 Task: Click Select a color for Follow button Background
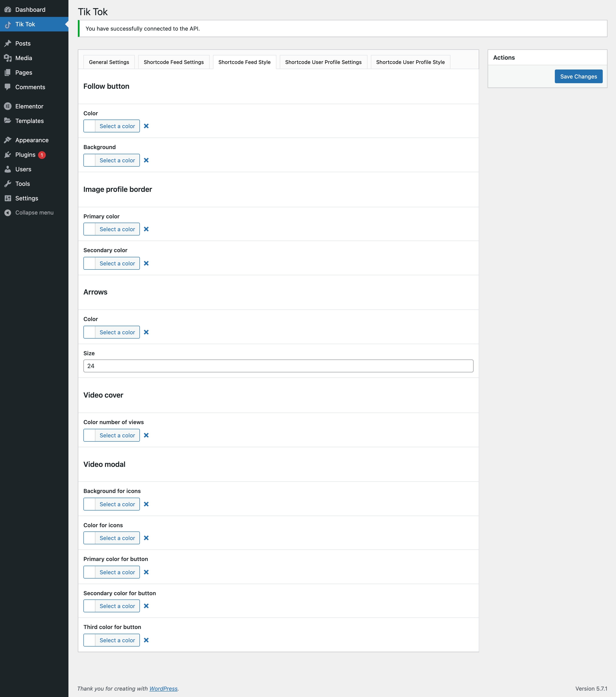pyautogui.click(x=117, y=160)
